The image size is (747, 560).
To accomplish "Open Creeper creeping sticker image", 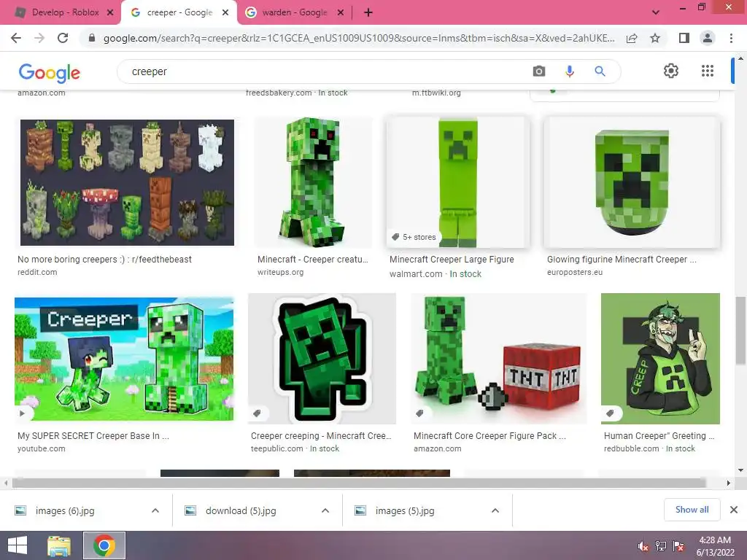I will (322, 359).
